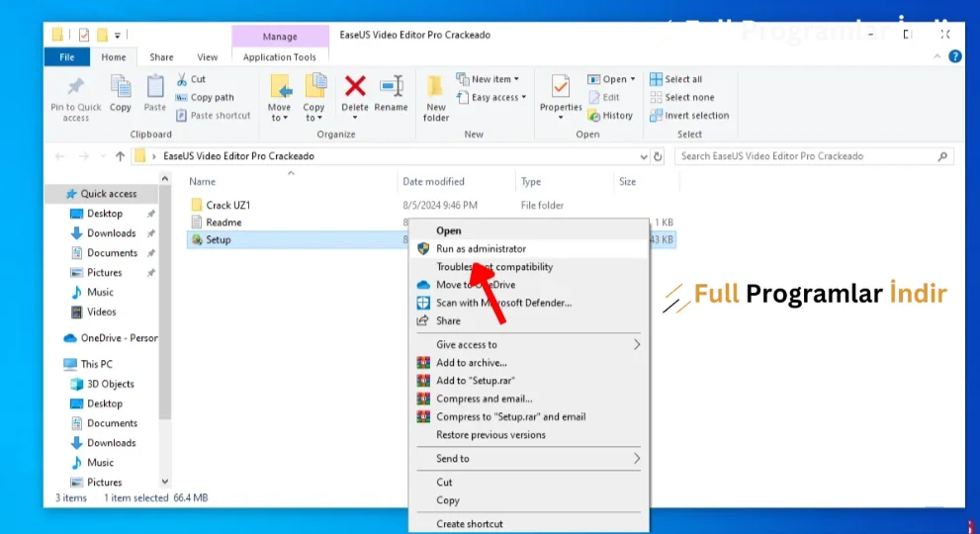The height and width of the screenshot is (534, 980).
Task: Collapse the ribbon with the chevron
Action: coord(936,56)
